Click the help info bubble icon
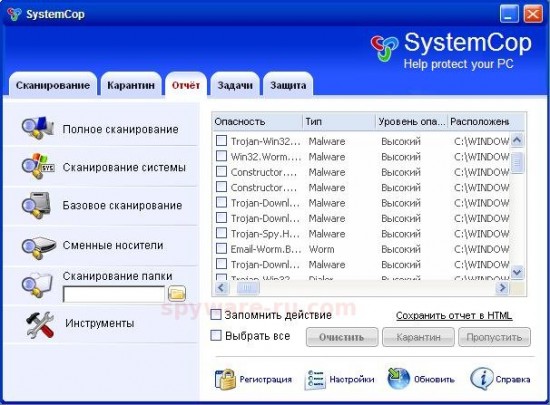The width and height of the screenshot is (550, 405). click(481, 379)
